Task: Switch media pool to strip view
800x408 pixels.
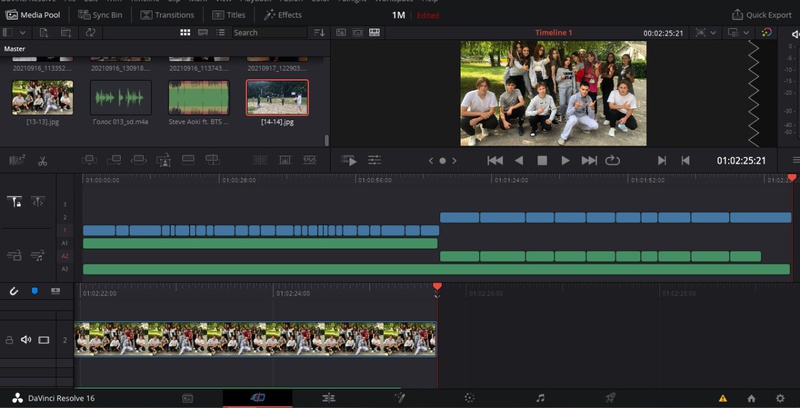Action: pos(203,33)
